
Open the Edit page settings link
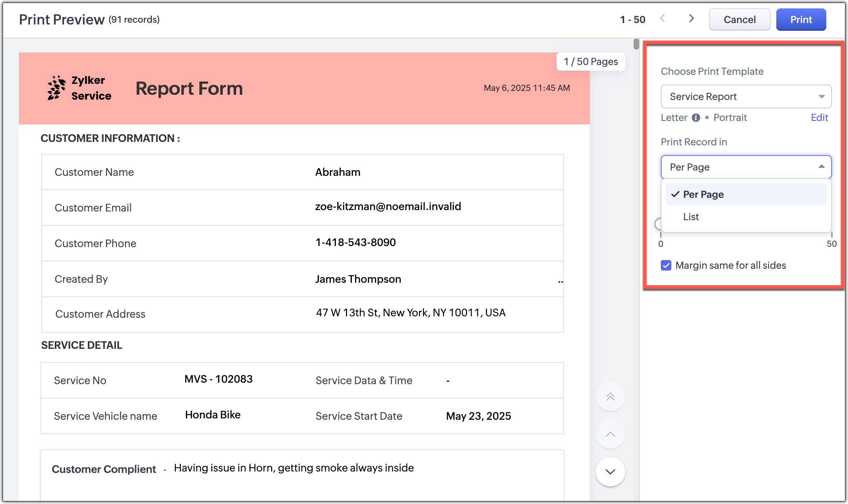(x=819, y=117)
